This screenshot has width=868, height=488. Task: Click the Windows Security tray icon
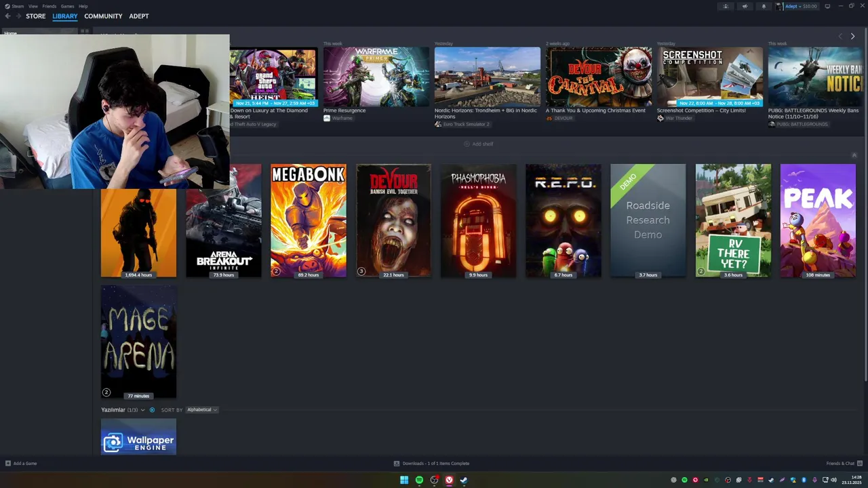tap(793, 480)
